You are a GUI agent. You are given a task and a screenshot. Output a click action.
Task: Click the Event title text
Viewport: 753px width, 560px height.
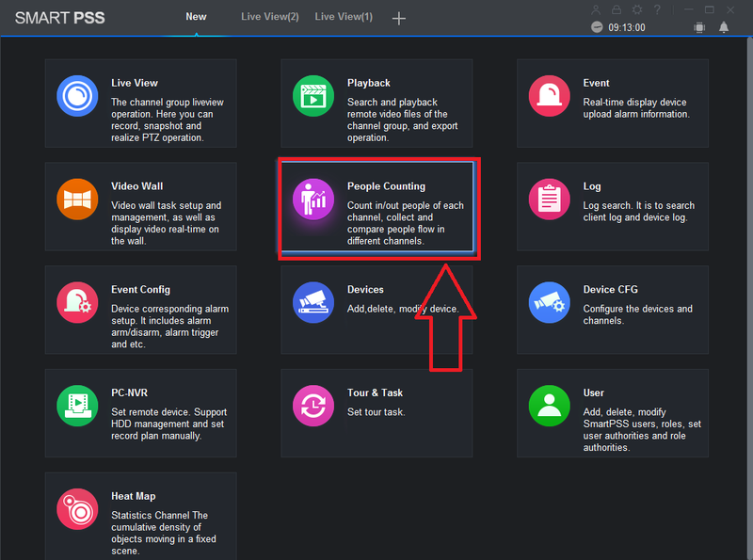coord(596,83)
